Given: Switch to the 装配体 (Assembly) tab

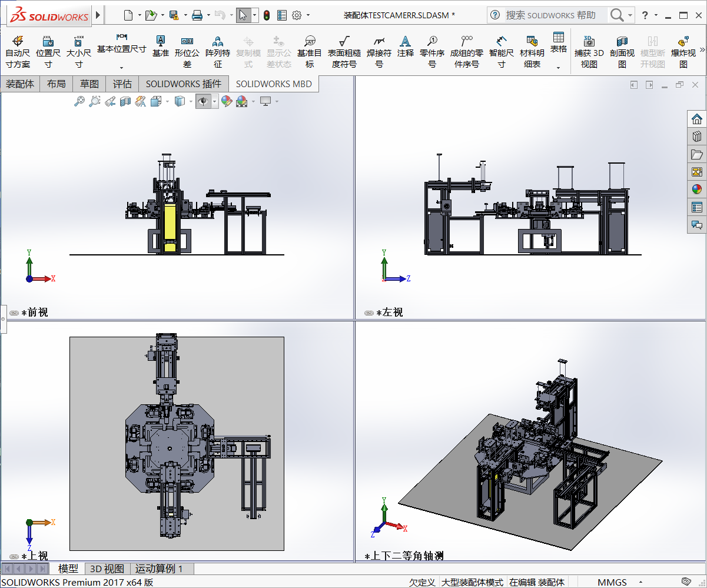Looking at the screenshot, I should pyautogui.click(x=20, y=84).
